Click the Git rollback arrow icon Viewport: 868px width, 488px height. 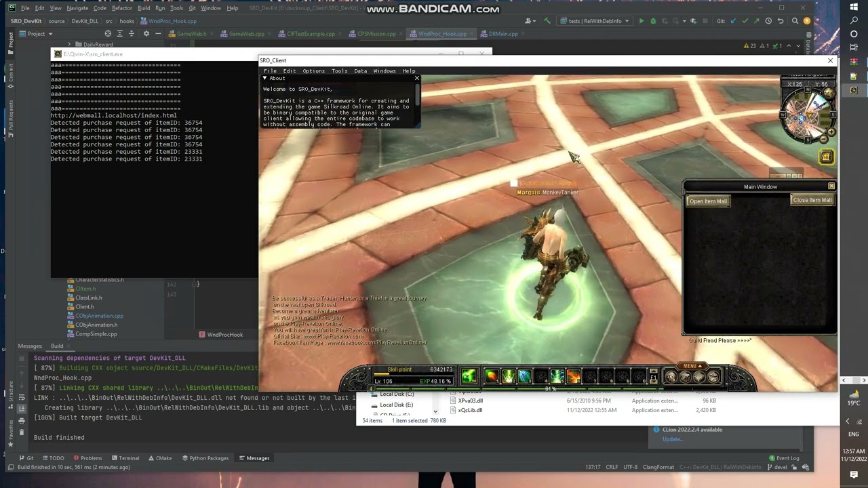(x=780, y=21)
